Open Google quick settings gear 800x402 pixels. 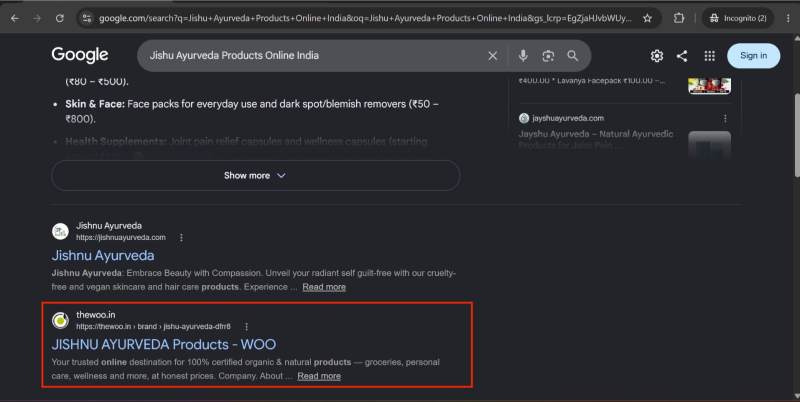[x=657, y=56]
